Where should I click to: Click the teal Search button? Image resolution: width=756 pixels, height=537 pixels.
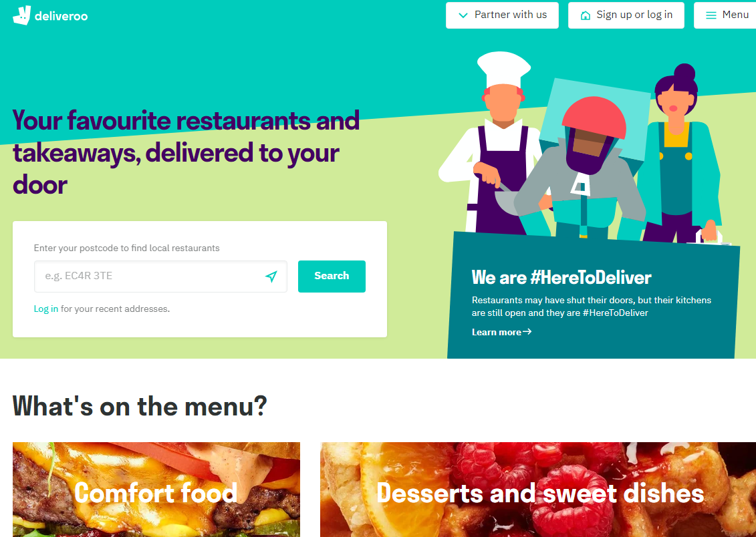332,276
